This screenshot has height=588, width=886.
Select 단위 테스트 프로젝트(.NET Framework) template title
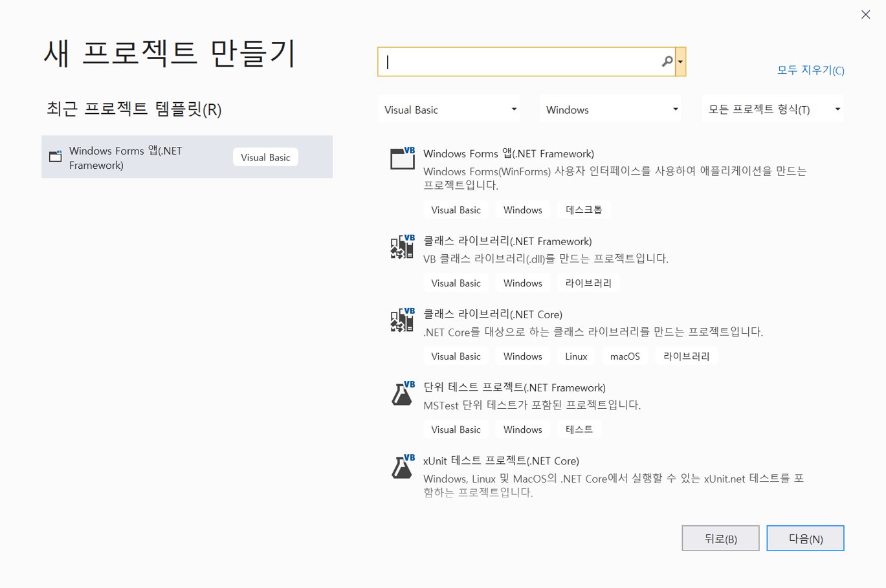click(515, 387)
